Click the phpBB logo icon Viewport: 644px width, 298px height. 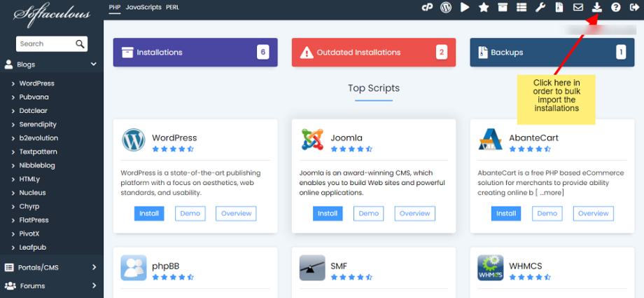coord(134,268)
